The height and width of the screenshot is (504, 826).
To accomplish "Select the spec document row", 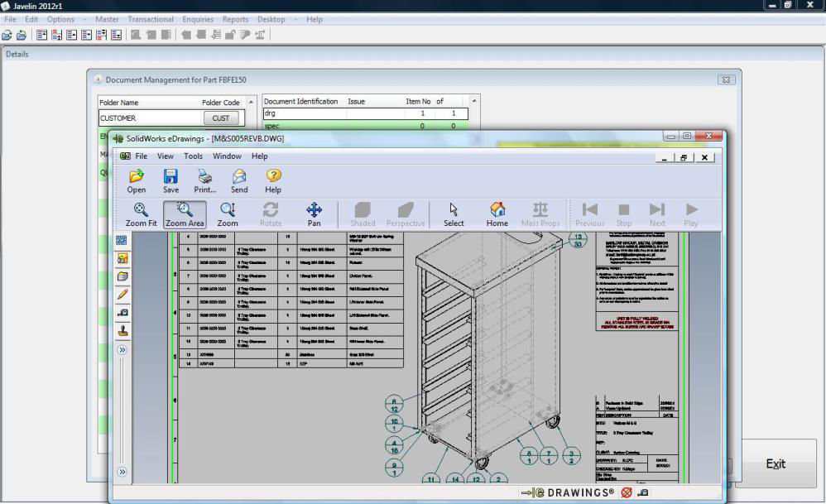I will [365, 126].
